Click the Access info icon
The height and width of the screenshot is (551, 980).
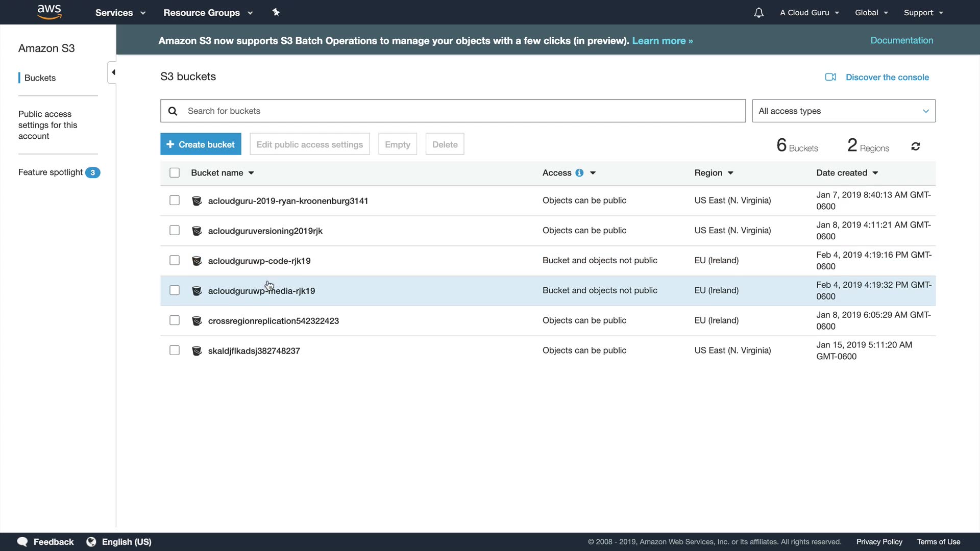(x=579, y=173)
